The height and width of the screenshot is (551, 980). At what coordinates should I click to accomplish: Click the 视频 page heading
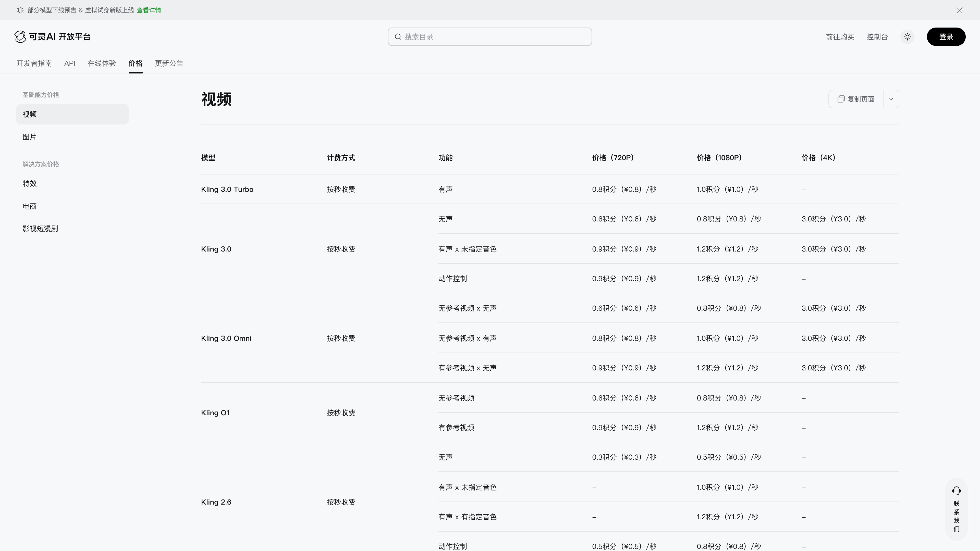tap(216, 99)
